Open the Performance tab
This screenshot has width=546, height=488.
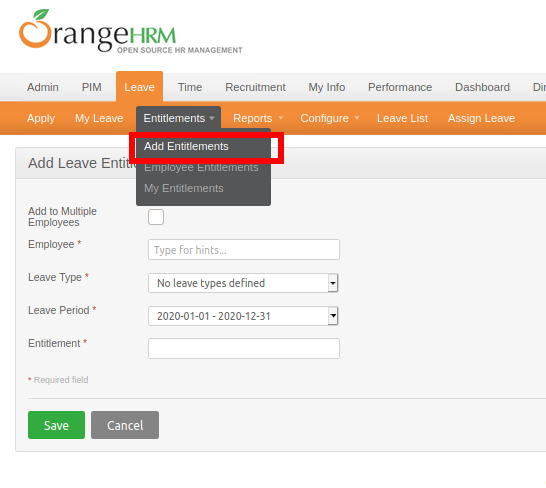point(400,87)
